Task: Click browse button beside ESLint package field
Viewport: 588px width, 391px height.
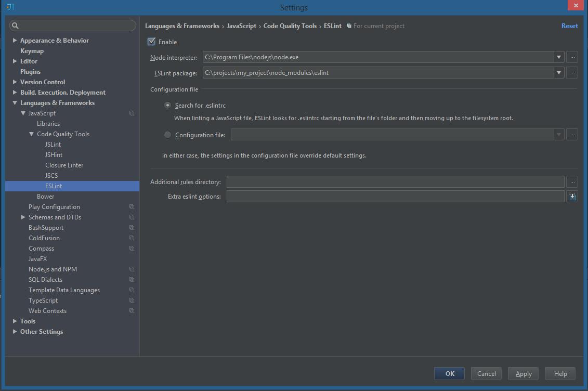Action: [x=572, y=73]
